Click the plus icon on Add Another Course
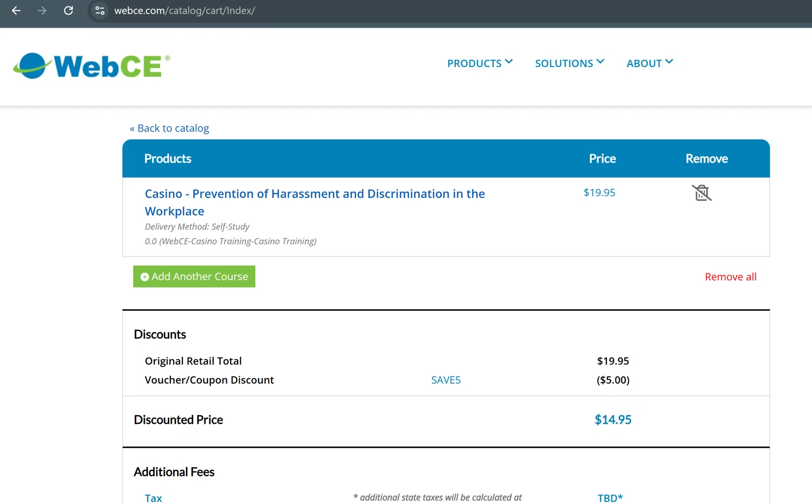 [x=145, y=277]
